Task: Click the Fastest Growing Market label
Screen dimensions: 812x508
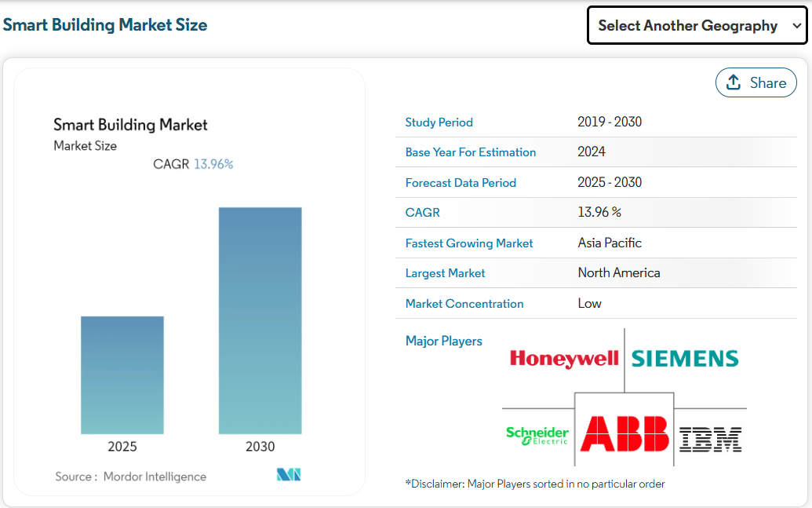Action: pos(468,243)
